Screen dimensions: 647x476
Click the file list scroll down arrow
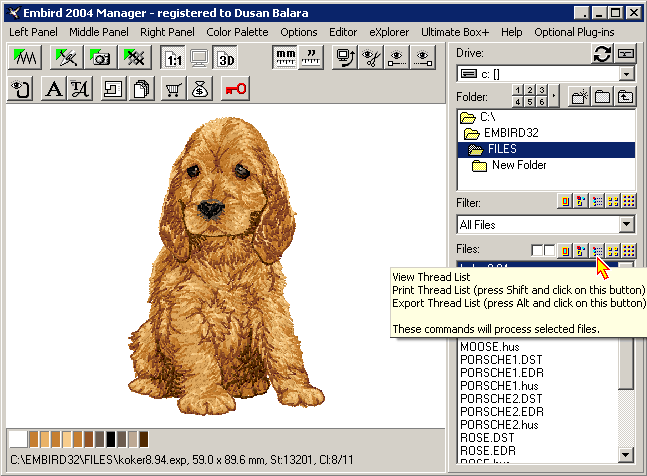626,455
